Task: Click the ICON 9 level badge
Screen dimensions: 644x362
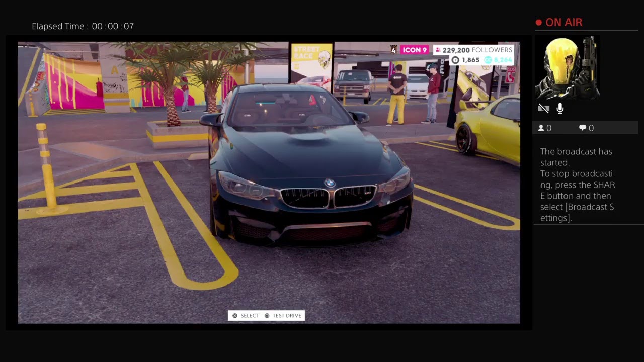Action: [x=415, y=50]
